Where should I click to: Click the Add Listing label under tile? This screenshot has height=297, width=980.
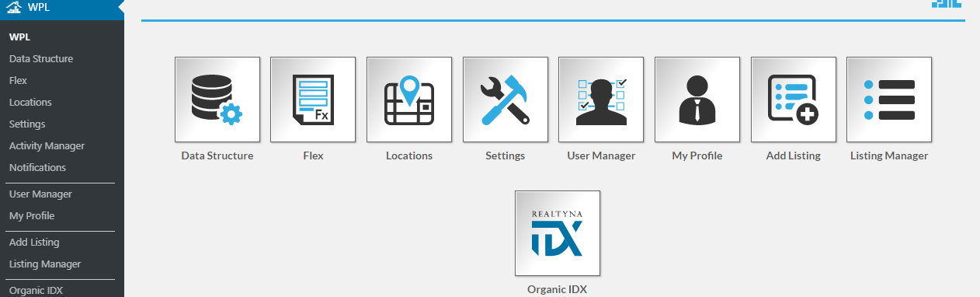(x=793, y=155)
